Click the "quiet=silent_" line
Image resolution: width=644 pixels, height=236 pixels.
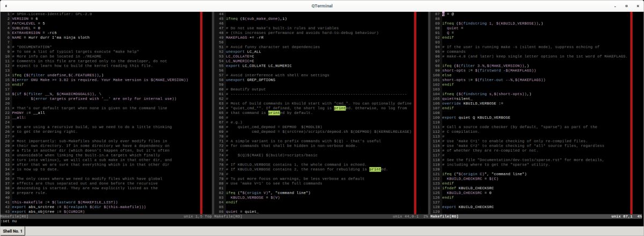click(458, 98)
